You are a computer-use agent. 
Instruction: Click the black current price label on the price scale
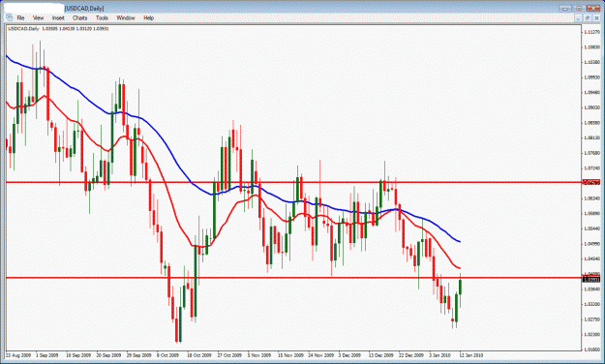point(591,280)
